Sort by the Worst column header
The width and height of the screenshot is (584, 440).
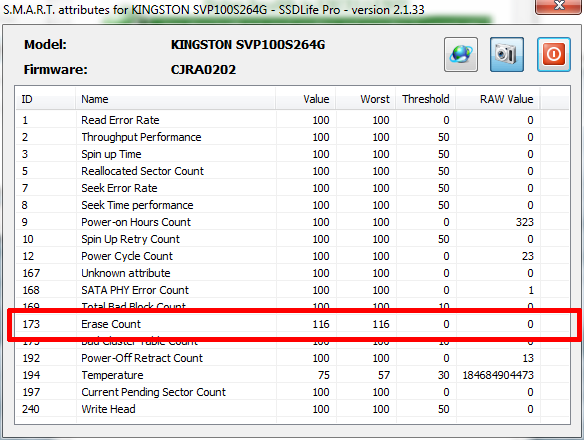pyautogui.click(x=366, y=99)
